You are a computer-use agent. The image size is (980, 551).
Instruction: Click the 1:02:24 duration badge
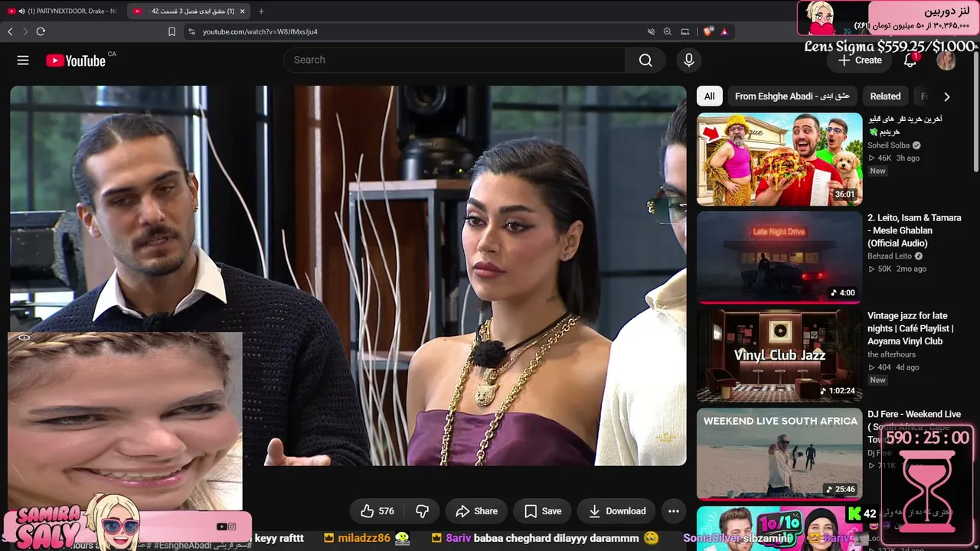837,391
